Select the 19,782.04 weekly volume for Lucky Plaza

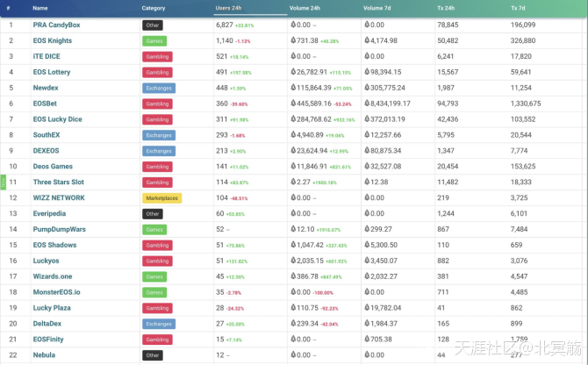[386, 308]
